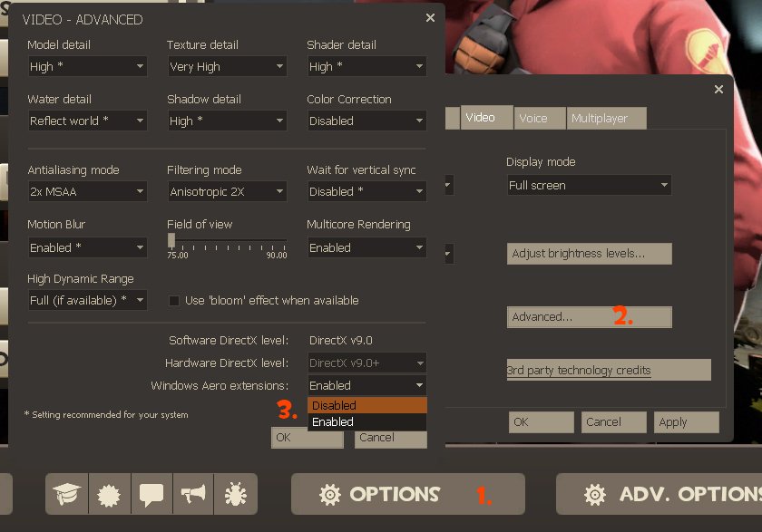Enable the 'bloom' effect checkbox
This screenshot has width=762, height=532.
coord(175,301)
